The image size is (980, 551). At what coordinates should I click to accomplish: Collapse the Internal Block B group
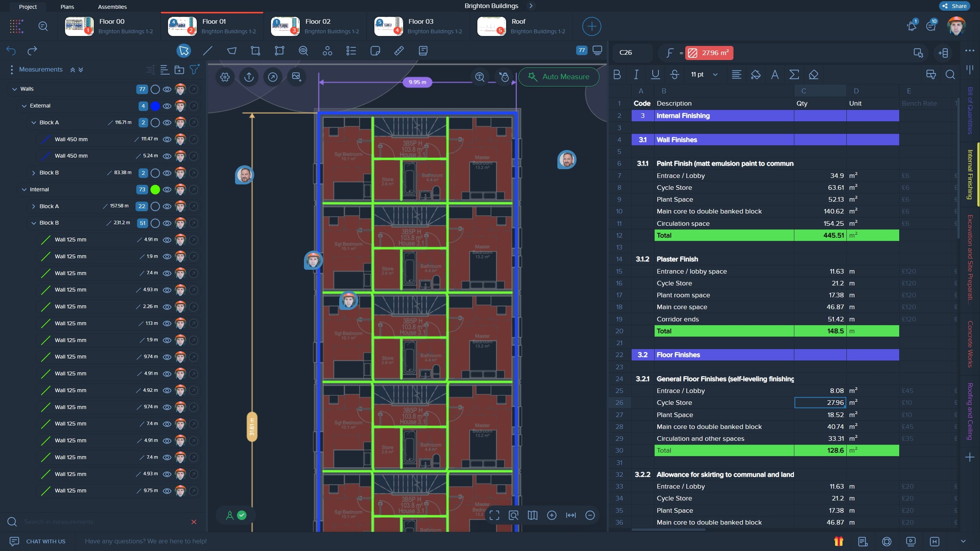click(33, 223)
